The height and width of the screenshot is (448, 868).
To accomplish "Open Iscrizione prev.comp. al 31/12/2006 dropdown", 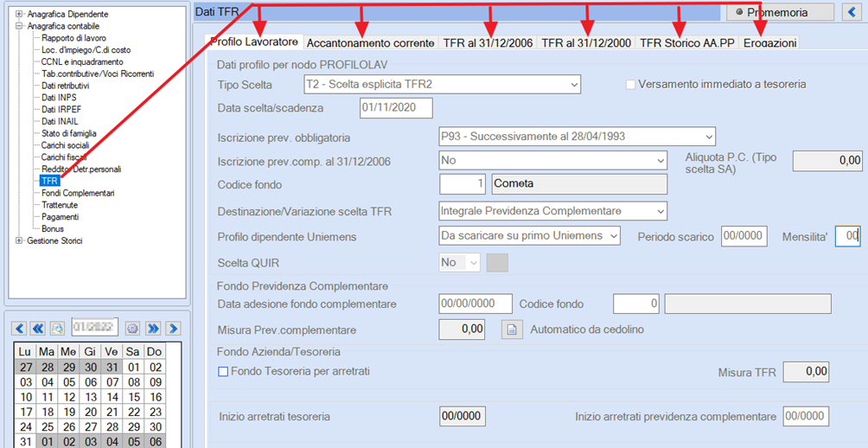I will click(552, 160).
